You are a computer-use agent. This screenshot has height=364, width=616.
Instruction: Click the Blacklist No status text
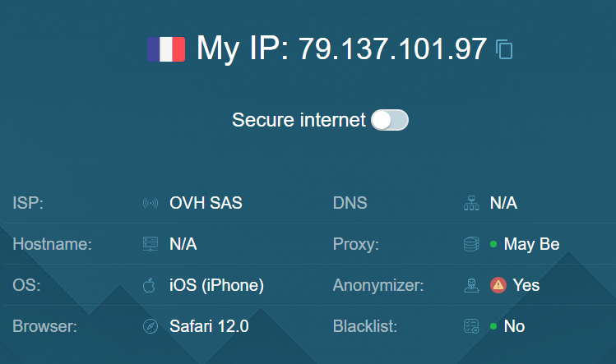[514, 326]
